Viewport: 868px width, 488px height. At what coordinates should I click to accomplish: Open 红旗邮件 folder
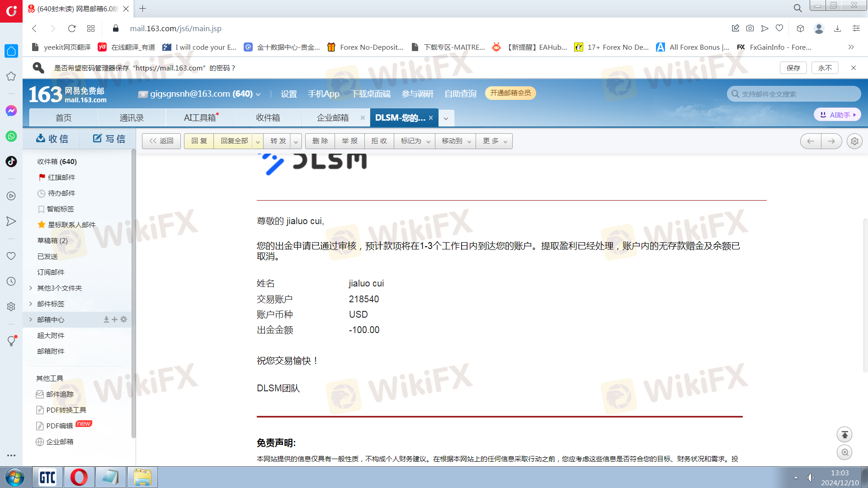tap(61, 177)
